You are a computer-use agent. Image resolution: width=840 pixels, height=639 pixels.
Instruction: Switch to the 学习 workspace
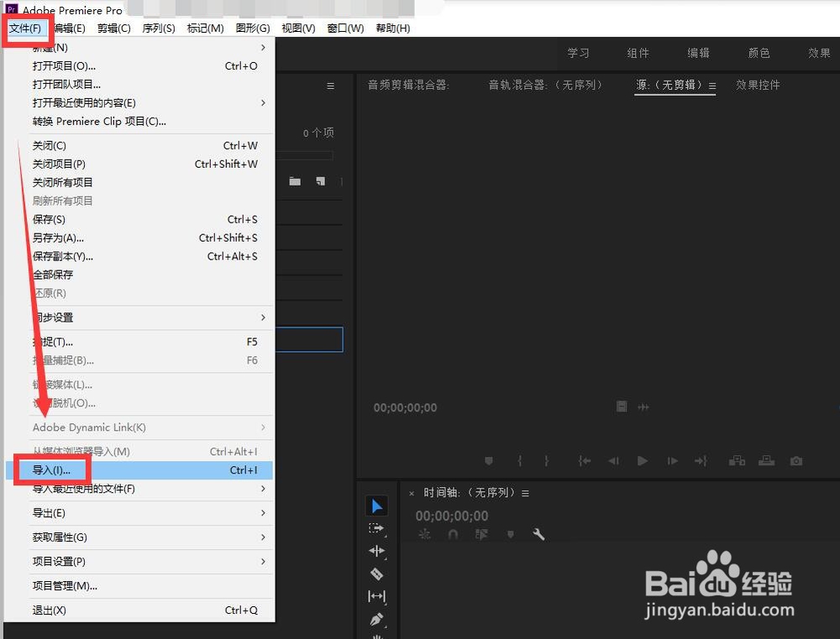[x=578, y=53]
